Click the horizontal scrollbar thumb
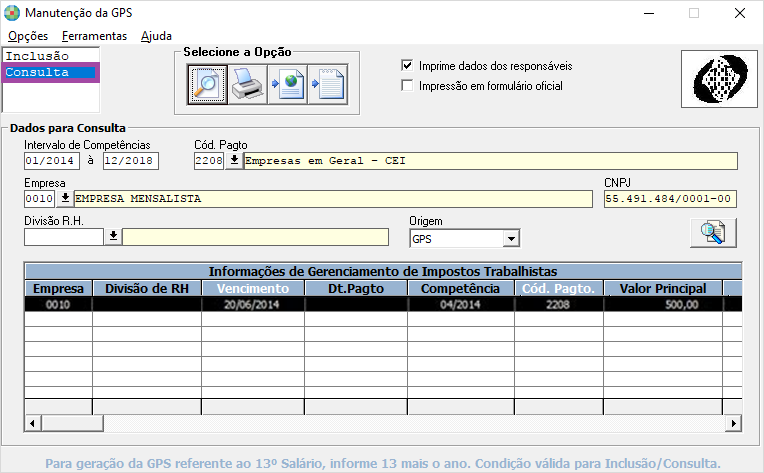Screen dimensions: 764x473 tap(72, 423)
